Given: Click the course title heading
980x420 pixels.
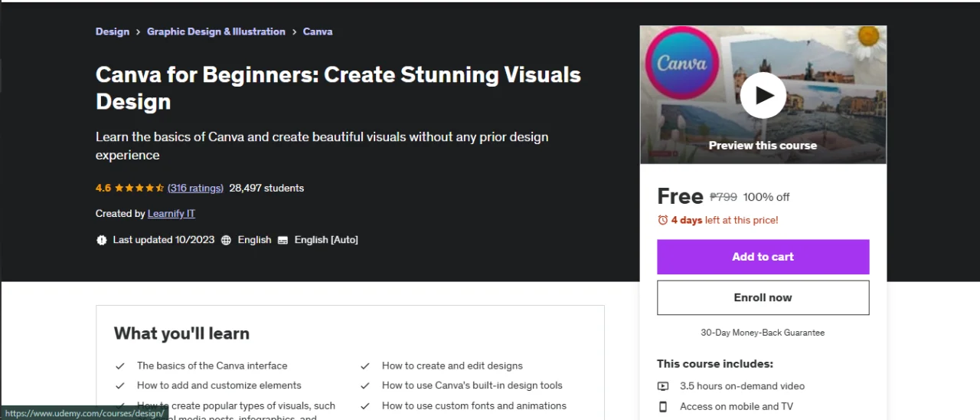Looking at the screenshot, I should [x=338, y=88].
